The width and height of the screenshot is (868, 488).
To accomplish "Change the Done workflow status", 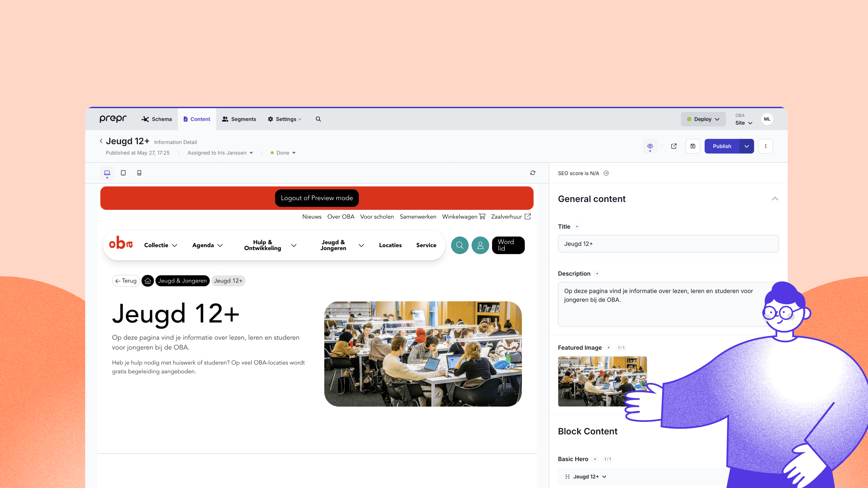I will [x=283, y=153].
